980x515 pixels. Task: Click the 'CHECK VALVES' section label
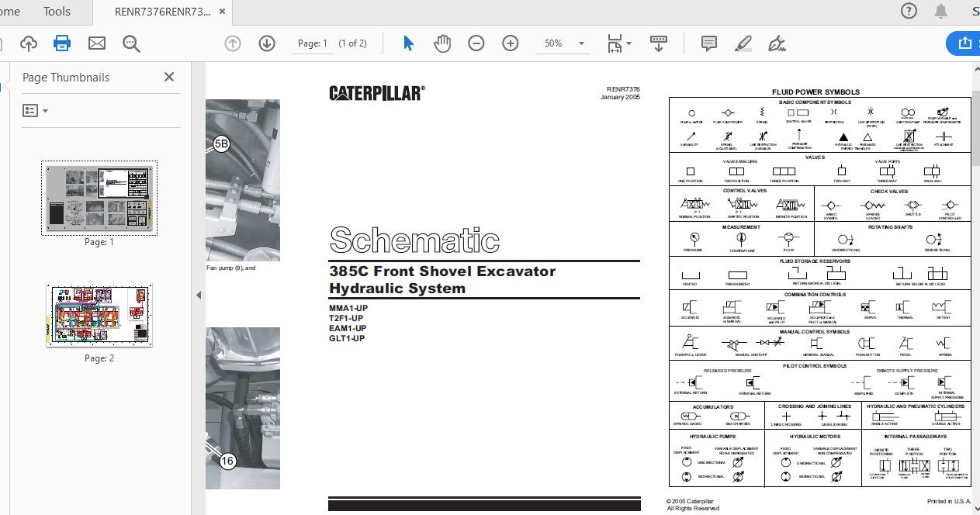[889, 191]
